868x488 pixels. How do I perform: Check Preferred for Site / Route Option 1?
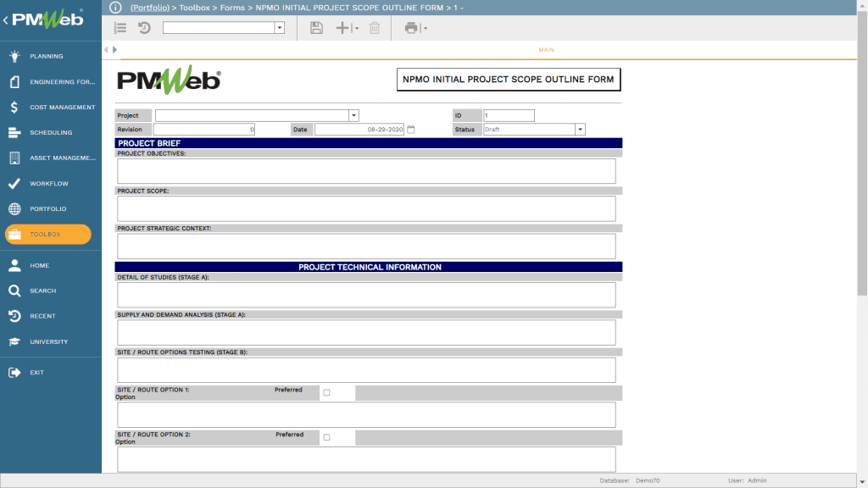tap(329, 391)
